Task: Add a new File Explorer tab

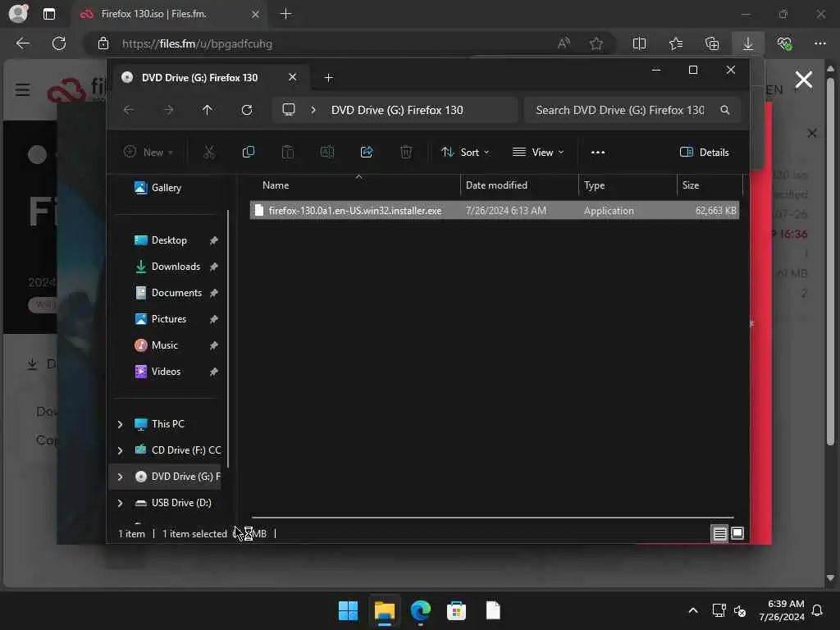Action: [x=328, y=78]
